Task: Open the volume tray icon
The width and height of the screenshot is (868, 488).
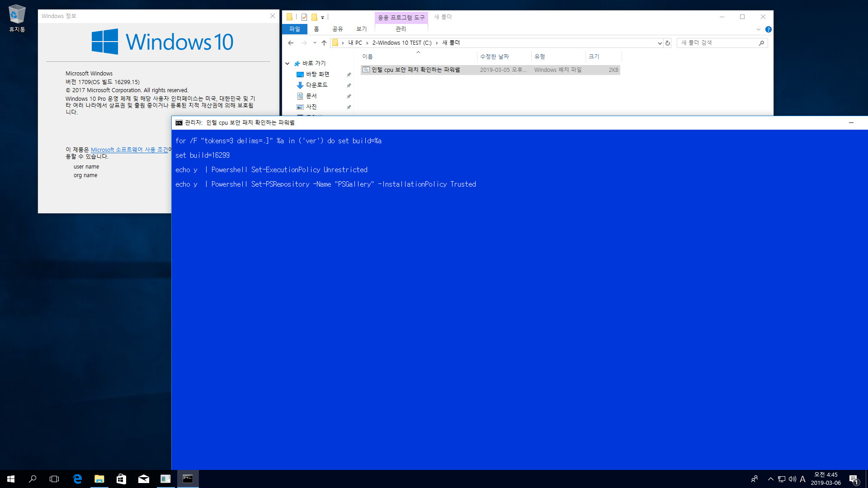Action: tap(792, 479)
